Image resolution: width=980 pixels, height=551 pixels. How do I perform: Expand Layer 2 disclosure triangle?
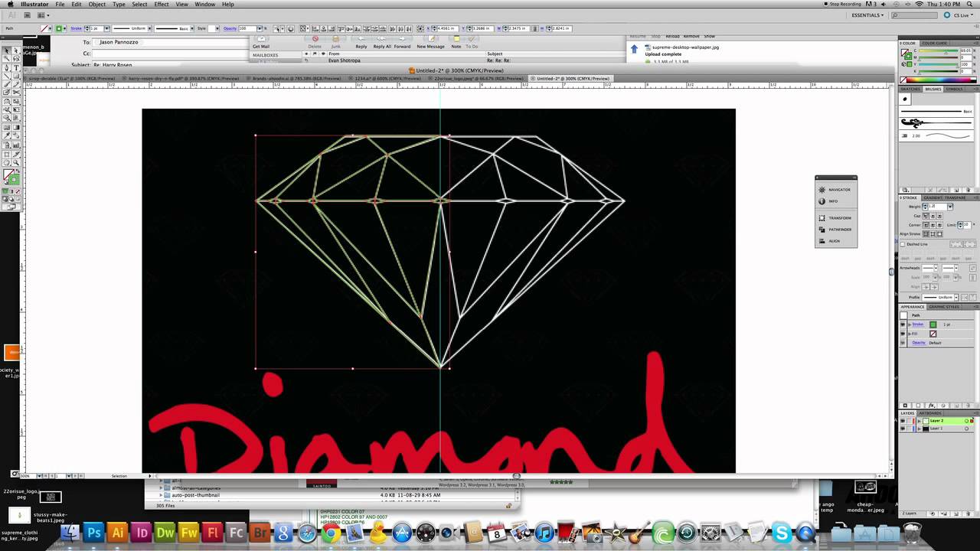919,421
